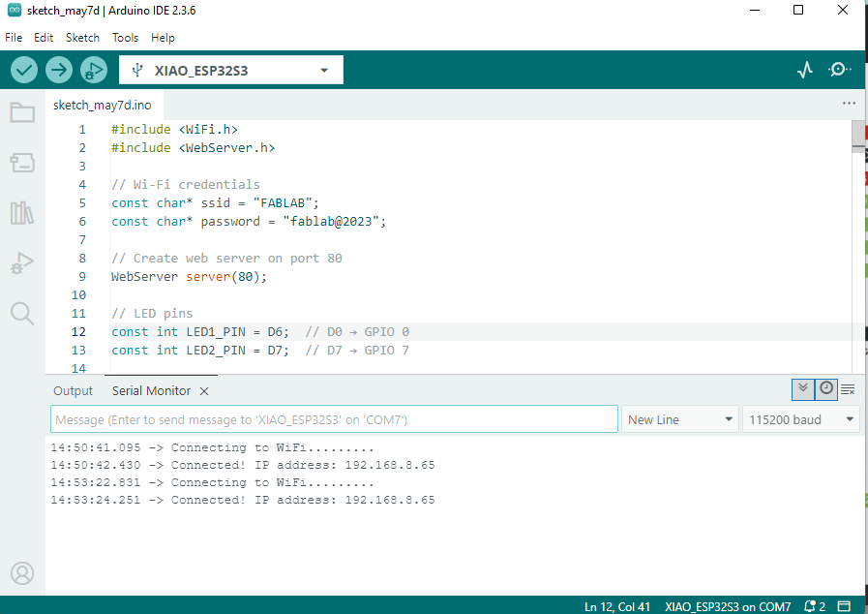Click the 14:50:42.430 Connected log line
Screen dimensions: 868x614
pyautogui.click(x=243, y=465)
